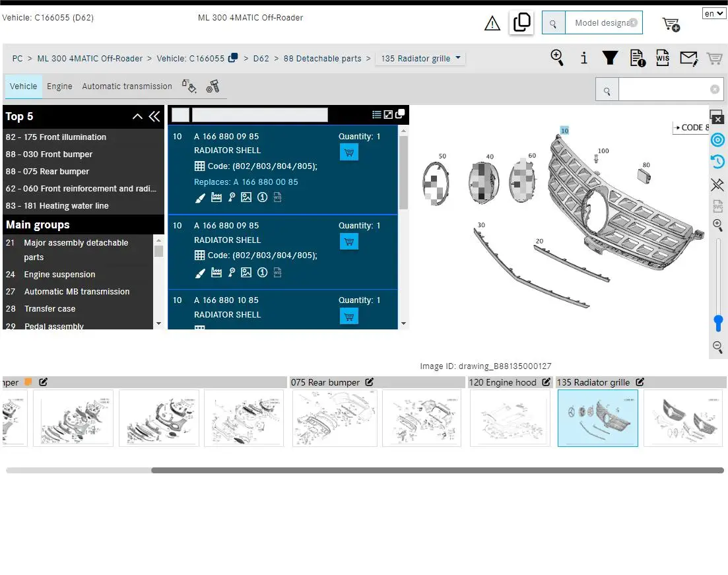
Task: Open the document with alert icon
Action: click(638, 58)
